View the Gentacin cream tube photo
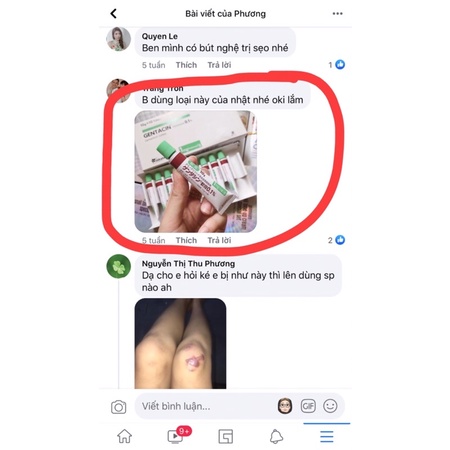450x450 pixels. (196, 172)
